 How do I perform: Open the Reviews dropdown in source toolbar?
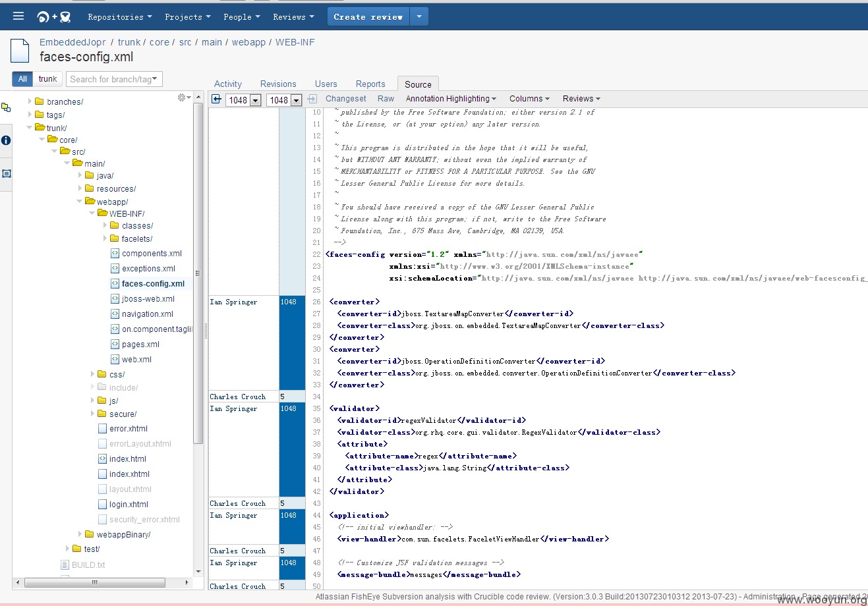pyautogui.click(x=582, y=99)
